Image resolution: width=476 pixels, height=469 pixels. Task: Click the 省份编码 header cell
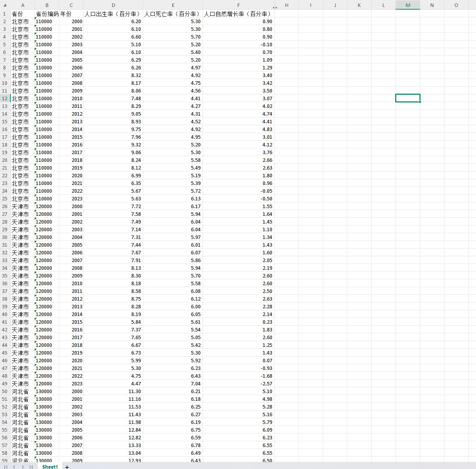[x=47, y=13]
